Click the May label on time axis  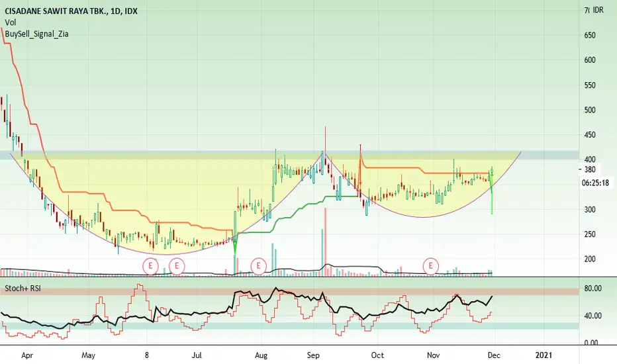(x=88, y=355)
